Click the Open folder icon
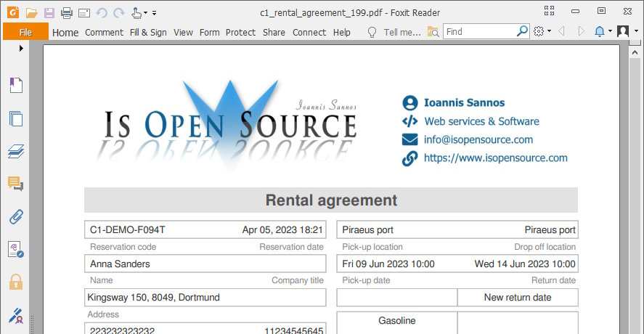The height and width of the screenshot is (334, 644). point(31,12)
